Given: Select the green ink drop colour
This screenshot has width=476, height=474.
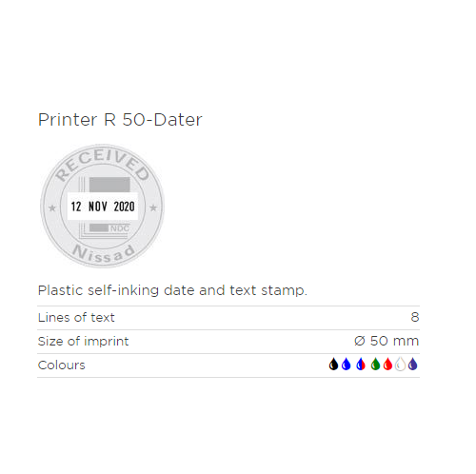Looking at the screenshot, I should pyautogui.click(x=375, y=365).
